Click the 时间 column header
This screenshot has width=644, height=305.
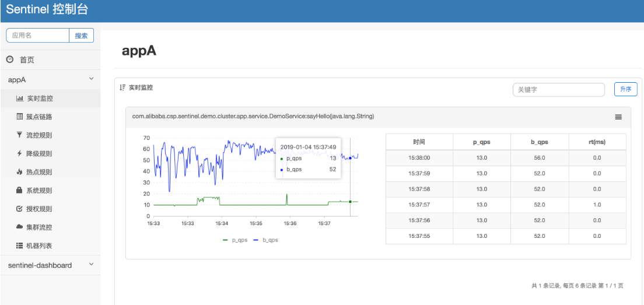point(419,142)
